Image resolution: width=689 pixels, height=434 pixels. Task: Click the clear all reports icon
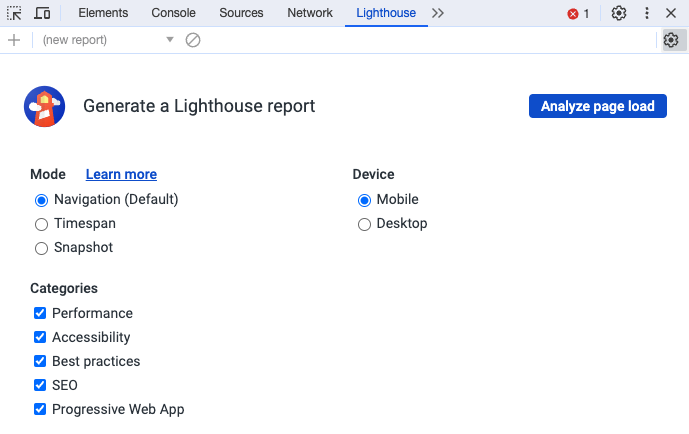(193, 40)
